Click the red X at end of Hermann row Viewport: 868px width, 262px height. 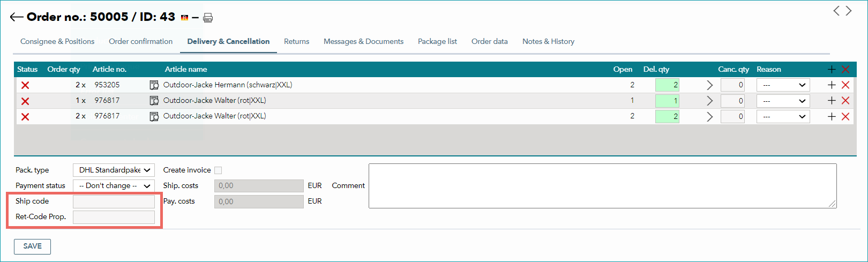(x=845, y=85)
